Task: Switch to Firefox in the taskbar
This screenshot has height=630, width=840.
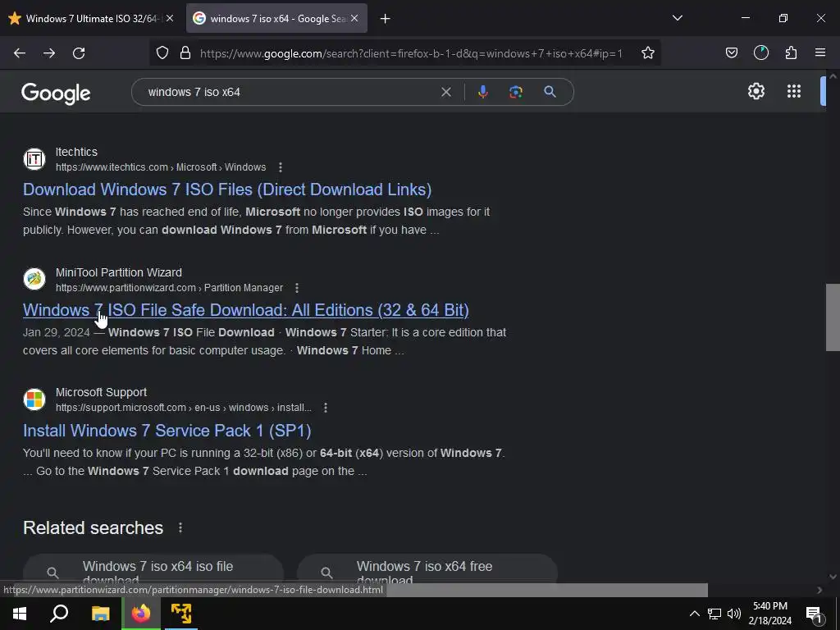Action: (x=141, y=614)
